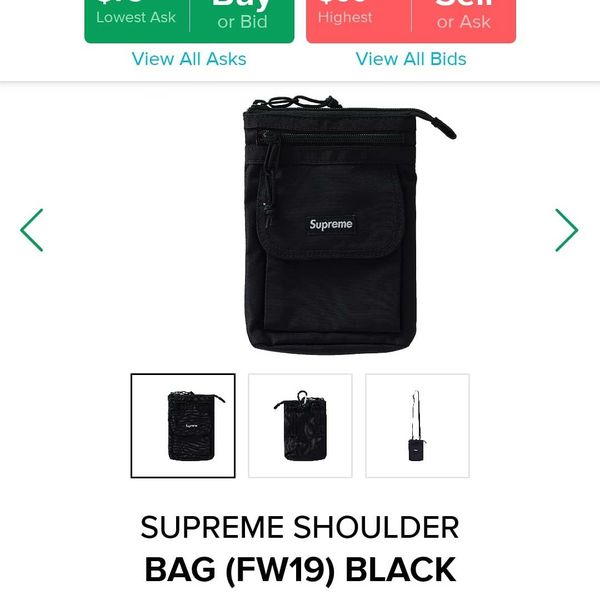Image resolution: width=600 pixels, height=600 pixels.
Task: Open the View All Bids link
Action: [x=411, y=59]
